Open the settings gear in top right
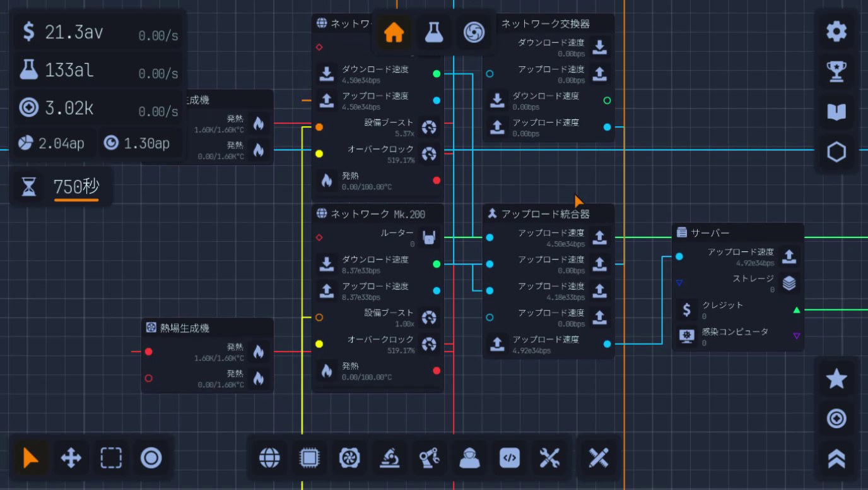868x490 pixels. click(x=836, y=31)
